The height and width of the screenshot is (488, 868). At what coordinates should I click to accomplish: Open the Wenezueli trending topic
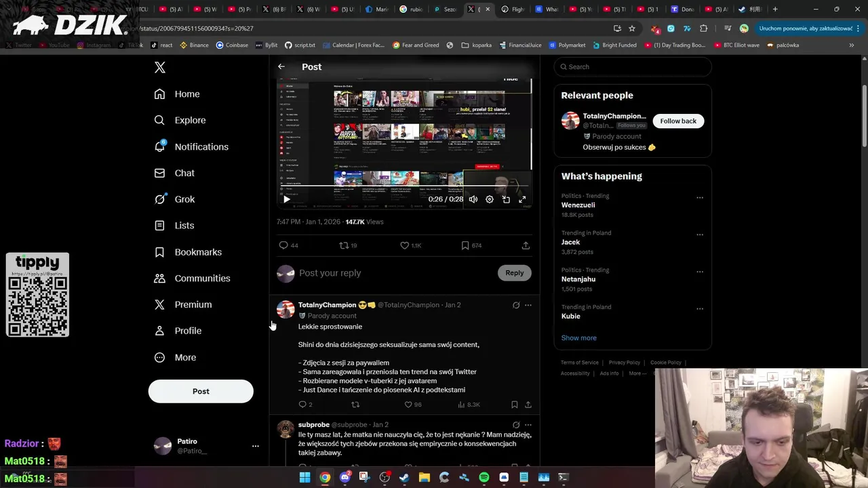coord(578,205)
